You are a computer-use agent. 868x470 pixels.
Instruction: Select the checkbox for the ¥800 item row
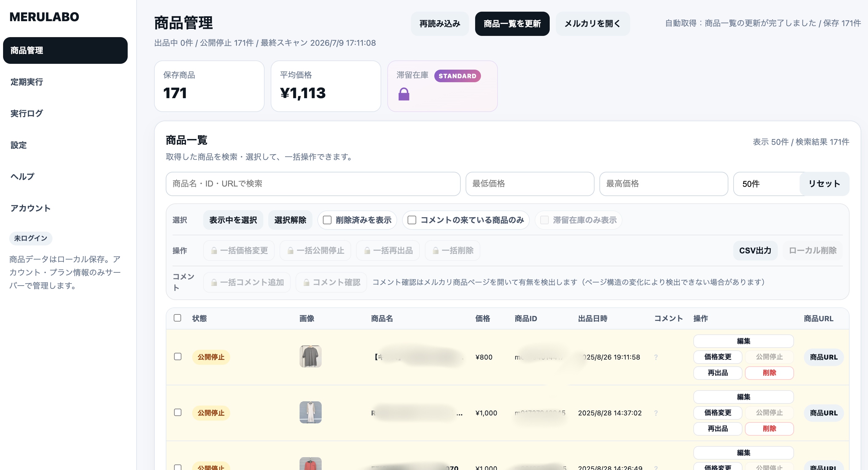coord(178,356)
